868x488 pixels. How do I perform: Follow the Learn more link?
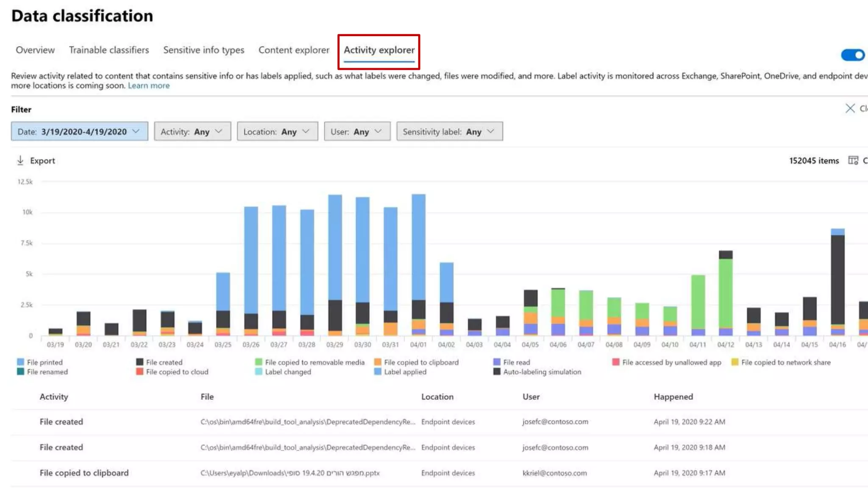pos(148,86)
